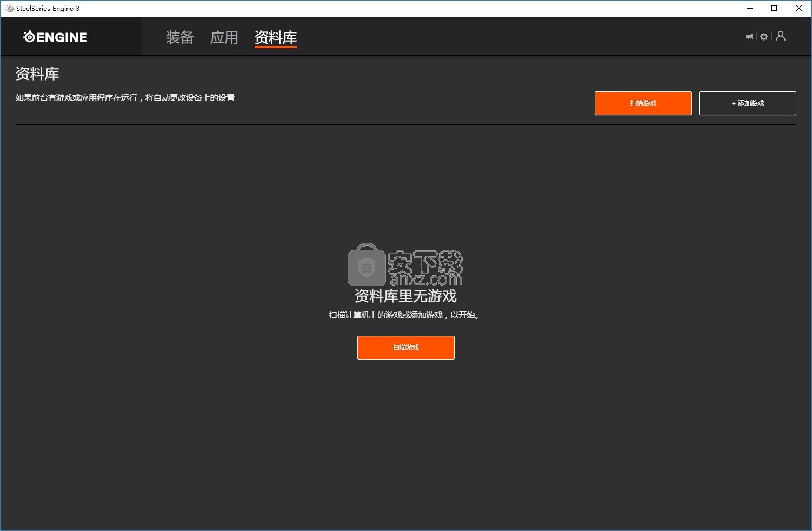Viewport: 812px width, 531px height.
Task: Minimize the SteelSeries Engine 3 window
Action: point(750,8)
